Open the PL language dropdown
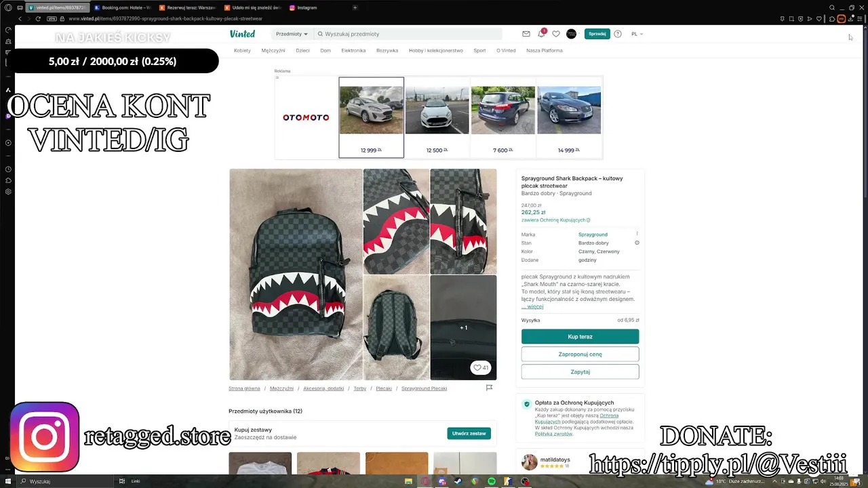 pyautogui.click(x=637, y=34)
